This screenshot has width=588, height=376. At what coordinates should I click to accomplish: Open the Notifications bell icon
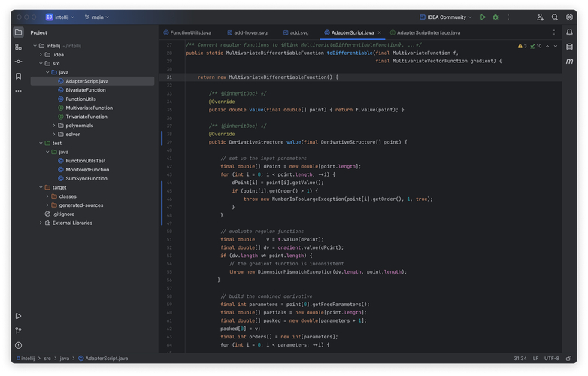[569, 32]
